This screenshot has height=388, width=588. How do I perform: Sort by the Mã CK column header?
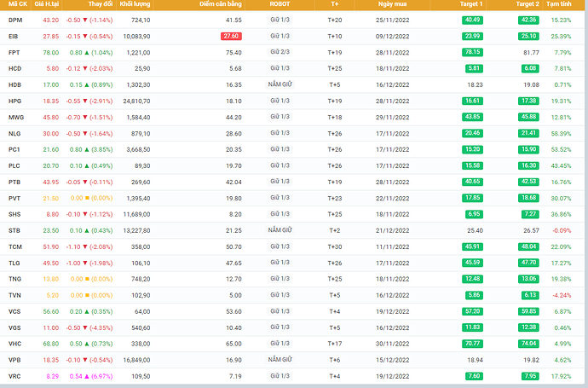coord(18,4)
